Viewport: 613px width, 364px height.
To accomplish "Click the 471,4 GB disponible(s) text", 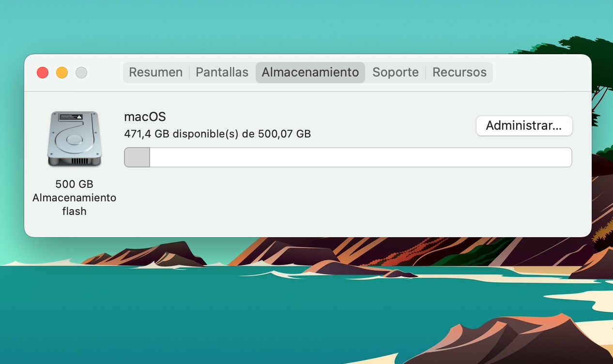I will [217, 134].
